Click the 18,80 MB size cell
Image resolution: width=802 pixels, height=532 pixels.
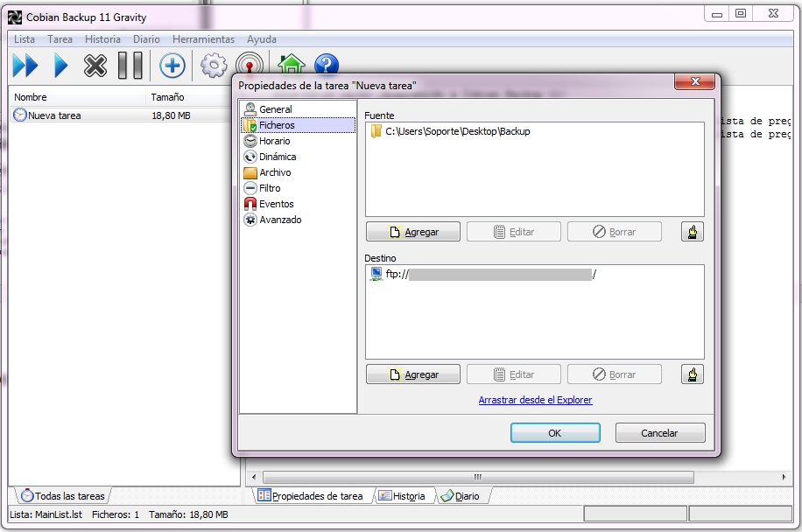pyautogui.click(x=171, y=115)
